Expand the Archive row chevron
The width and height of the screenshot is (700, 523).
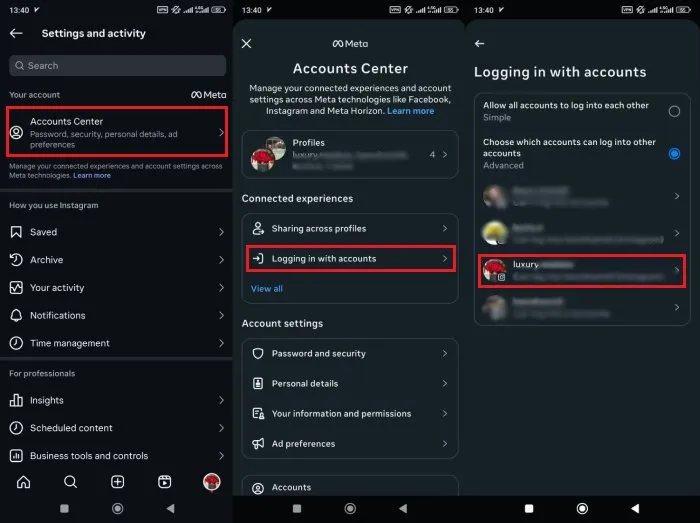(221, 260)
